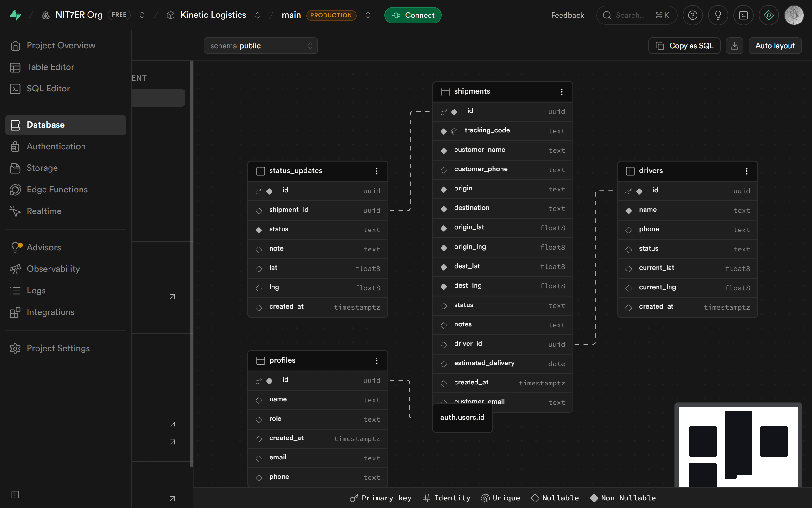
Task: Open the inline SQL terminal icon
Action: 743,15
